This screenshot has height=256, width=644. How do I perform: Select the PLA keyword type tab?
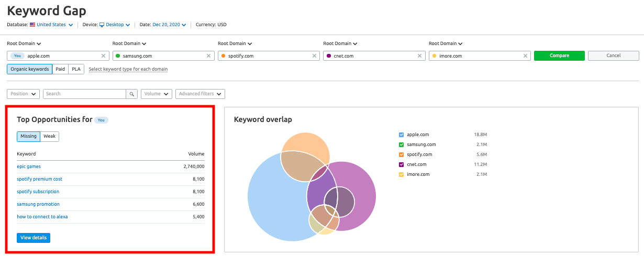pyautogui.click(x=76, y=69)
